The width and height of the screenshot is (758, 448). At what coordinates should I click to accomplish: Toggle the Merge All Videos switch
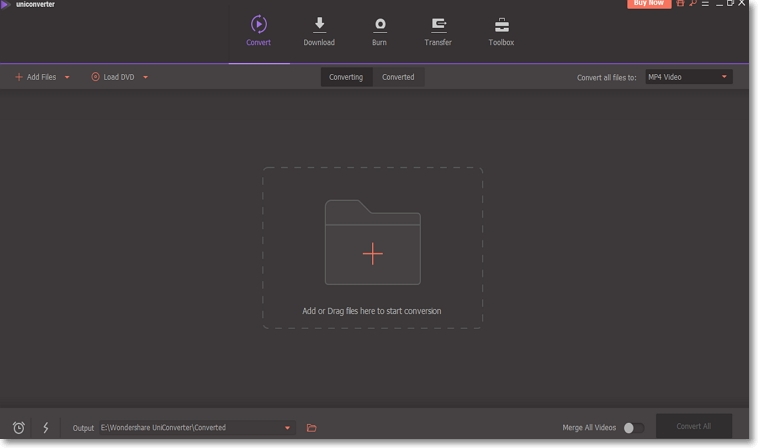[x=633, y=428]
